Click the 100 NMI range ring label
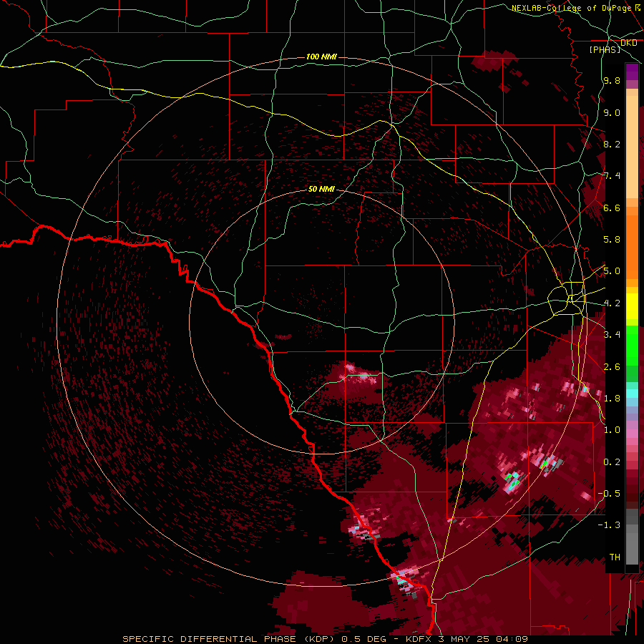644x644 pixels. (x=321, y=57)
